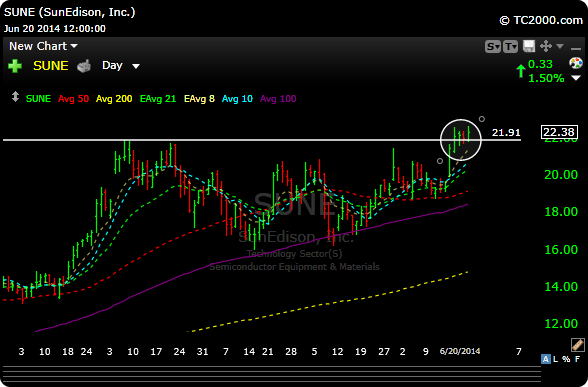Collapse the chart using the dash button
Viewport: 588px width, 387px height.
point(576,48)
